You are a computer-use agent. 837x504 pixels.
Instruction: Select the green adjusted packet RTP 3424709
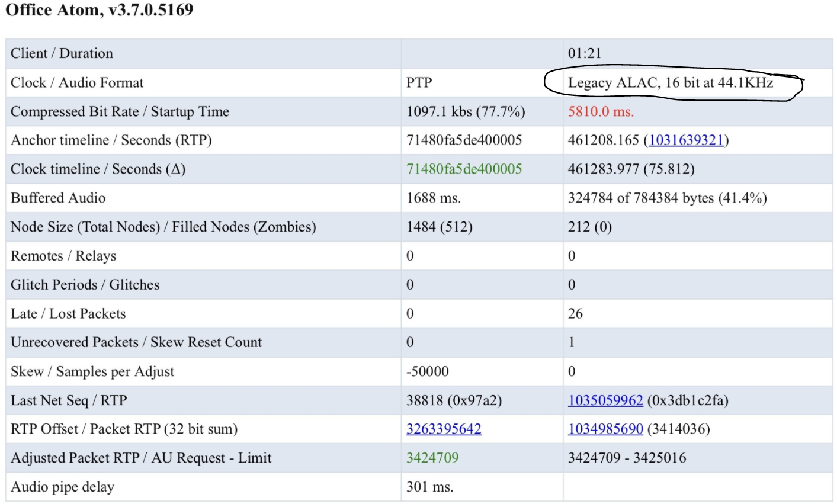[432, 458]
